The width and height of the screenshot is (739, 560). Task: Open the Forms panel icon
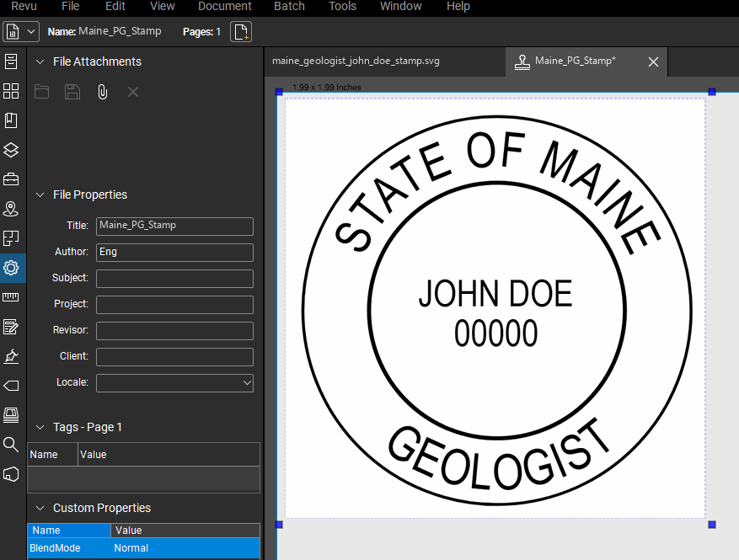click(x=11, y=327)
